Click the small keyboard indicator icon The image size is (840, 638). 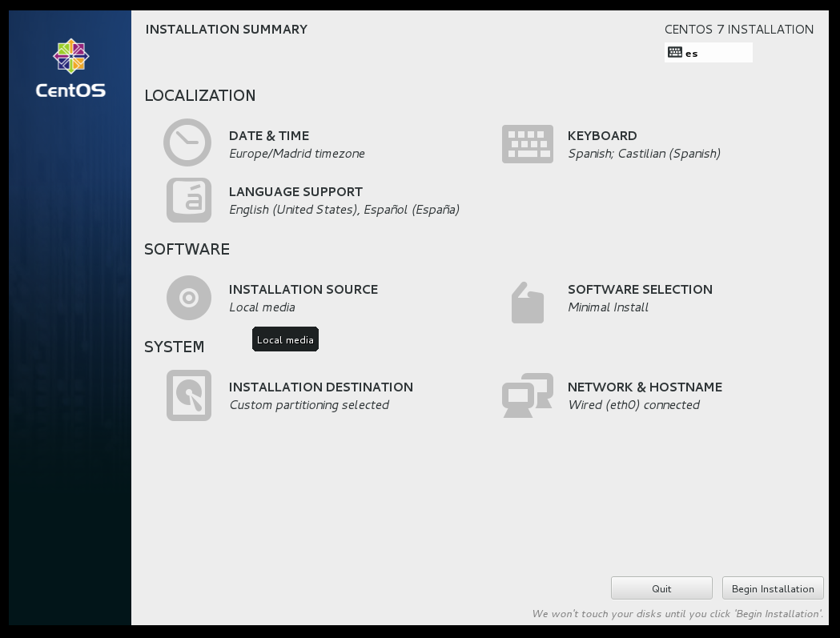point(675,53)
